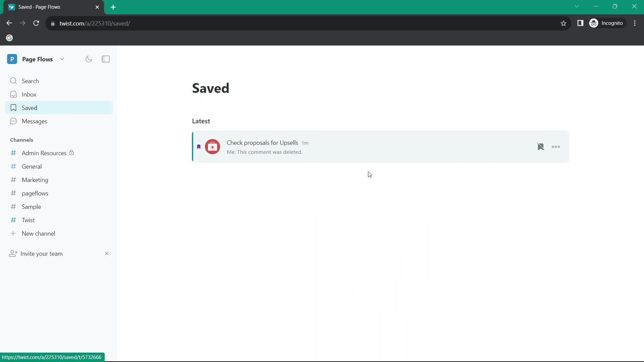Click the bookmark/saved icon on thread
This screenshot has width=644, height=362.
point(540,146)
